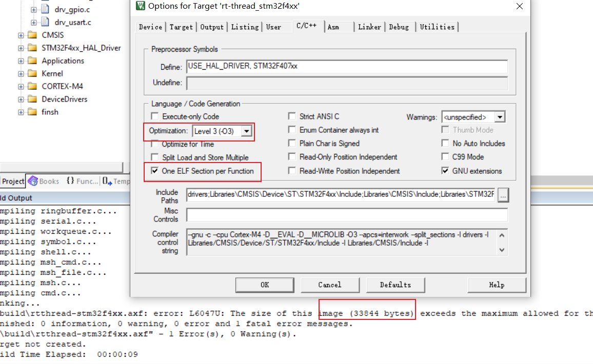Click the Books tab icon
Screen dimensions: 593x364
[x=33, y=181]
